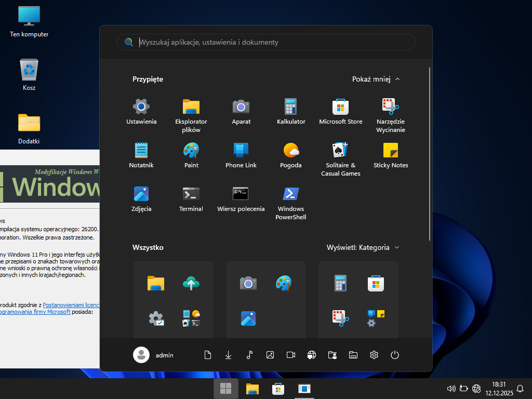Open the Downloads folder shortcut icon
The height and width of the screenshot is (399, 532).
pyautogui.click(x=229, y=355)
